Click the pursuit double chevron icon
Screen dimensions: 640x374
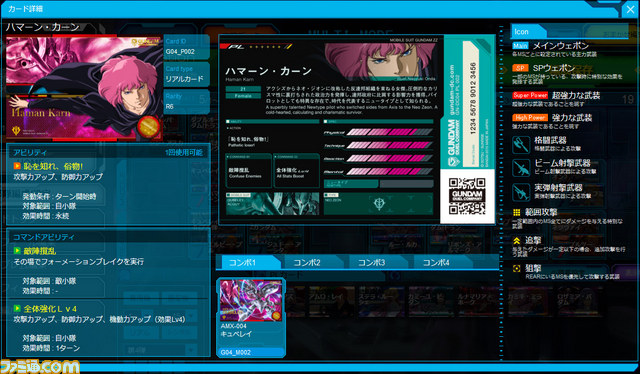pyautogui.click(x=516, y=241)
